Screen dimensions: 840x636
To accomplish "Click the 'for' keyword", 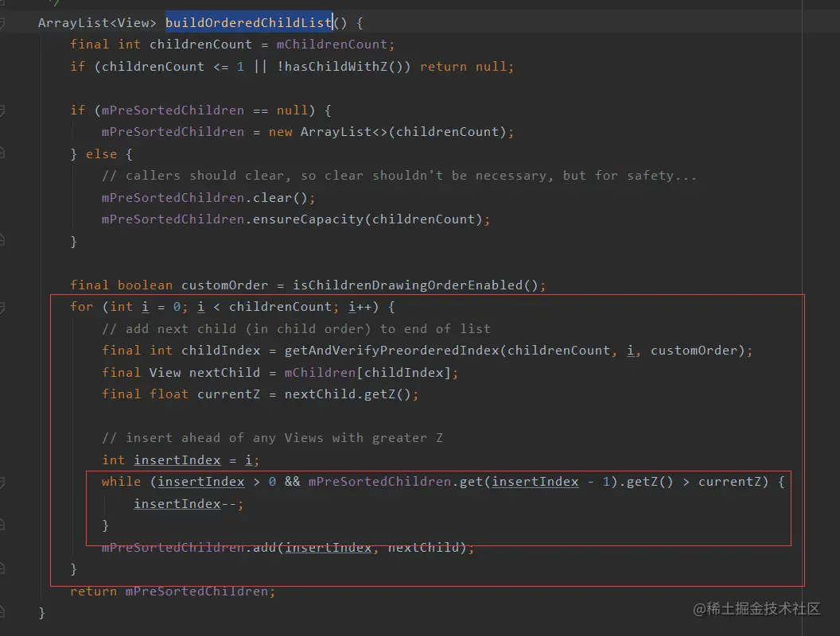I will pos(81,307).
